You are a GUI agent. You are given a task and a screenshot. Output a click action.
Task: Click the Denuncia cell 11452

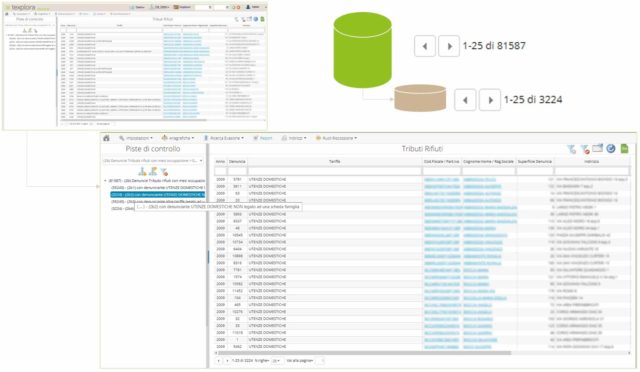(x=237, y=291)
